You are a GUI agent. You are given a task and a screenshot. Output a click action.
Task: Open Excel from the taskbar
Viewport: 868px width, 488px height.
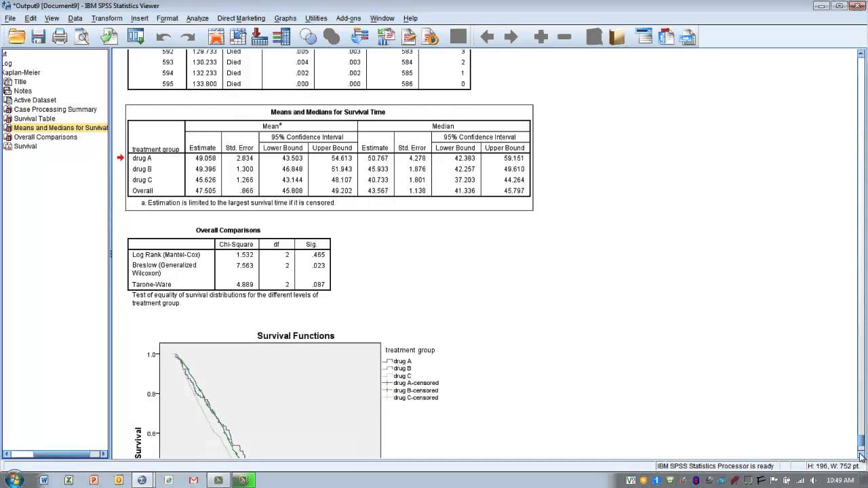coord(68,480)
